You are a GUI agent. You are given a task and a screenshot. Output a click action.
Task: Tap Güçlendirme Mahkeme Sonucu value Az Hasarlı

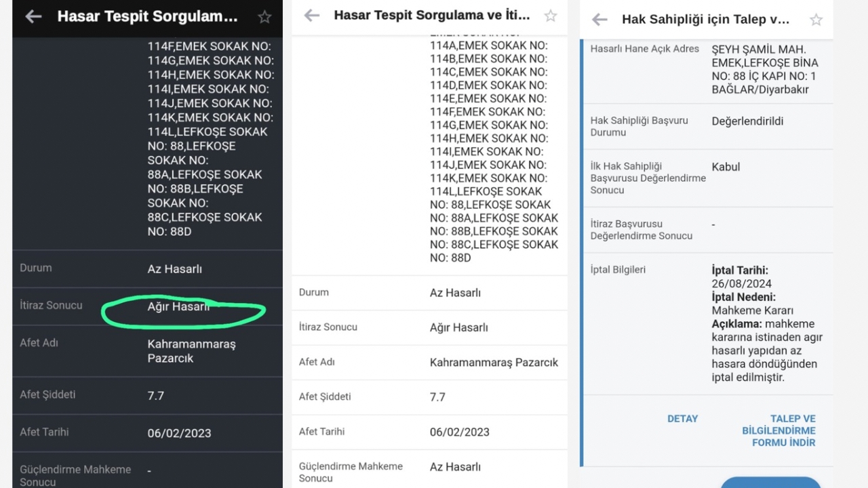[455, 467]
